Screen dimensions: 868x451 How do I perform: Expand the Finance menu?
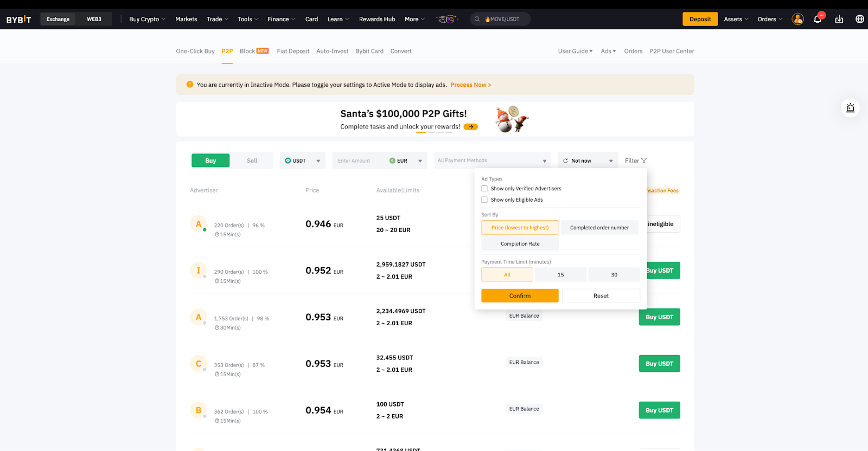(x=281, y=19)
